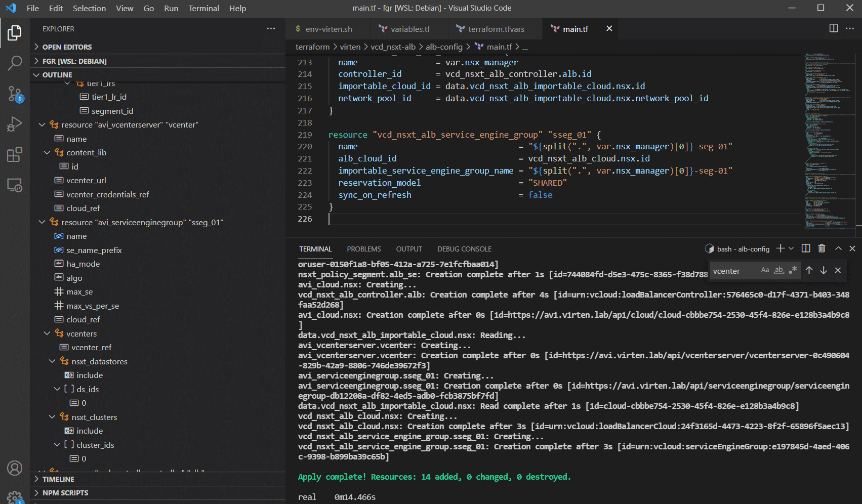Open the Selection menu
This screenshot has height=504, width=862.
(90, 8)
